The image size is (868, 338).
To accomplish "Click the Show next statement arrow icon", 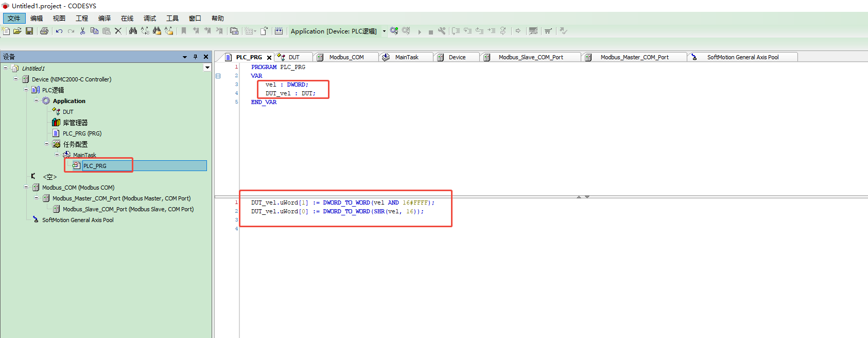I will coord(518,31).
